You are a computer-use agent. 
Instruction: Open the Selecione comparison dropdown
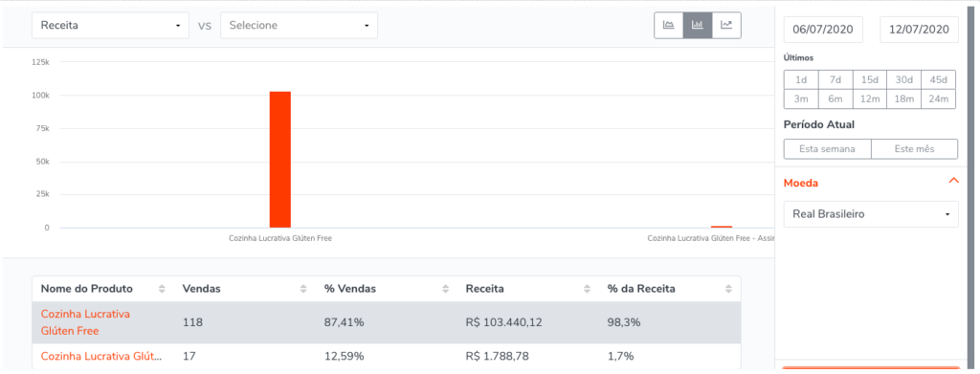click(299, 26)
